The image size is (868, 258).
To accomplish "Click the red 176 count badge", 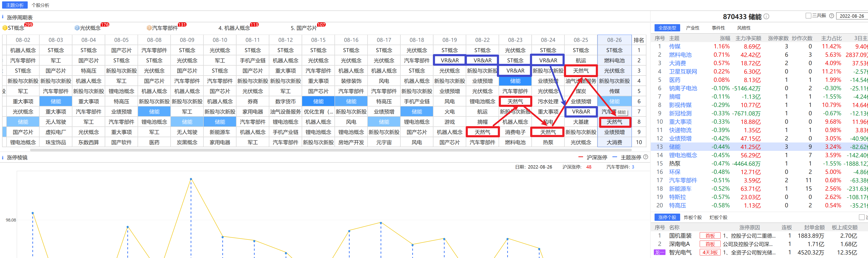I will pyautogui.click(x=105, y=25).
